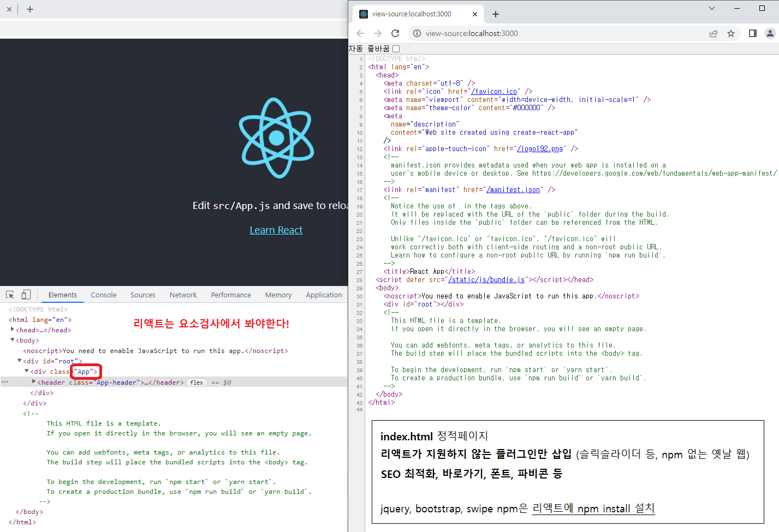Expand the head node in Elements tree
This screenshot has height=532, width=779.
point(13,330)
